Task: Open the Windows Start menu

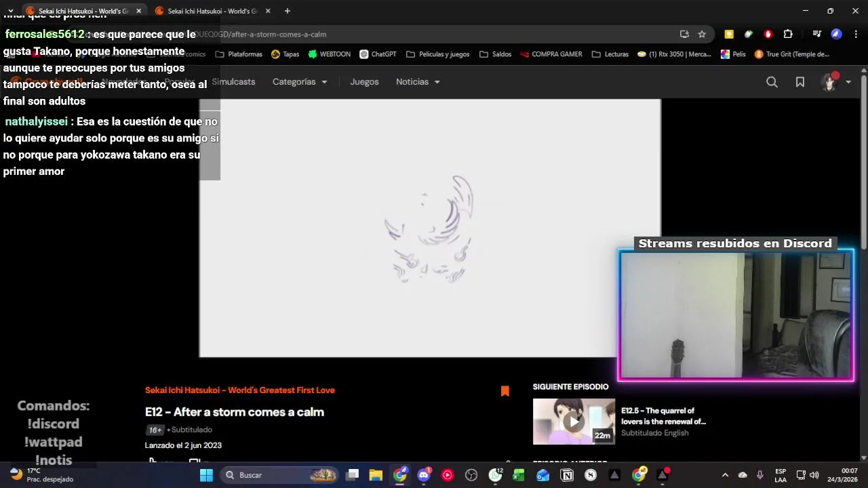Action: click(x=206, y=475)
